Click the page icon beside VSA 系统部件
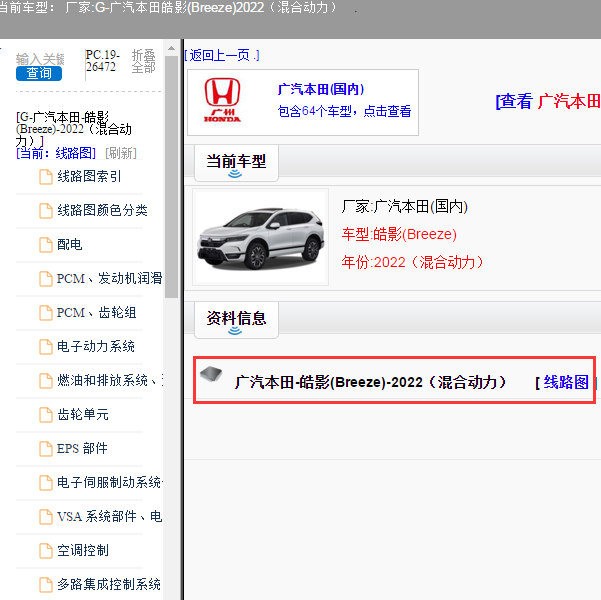601x600 pixels. (46, 517)
